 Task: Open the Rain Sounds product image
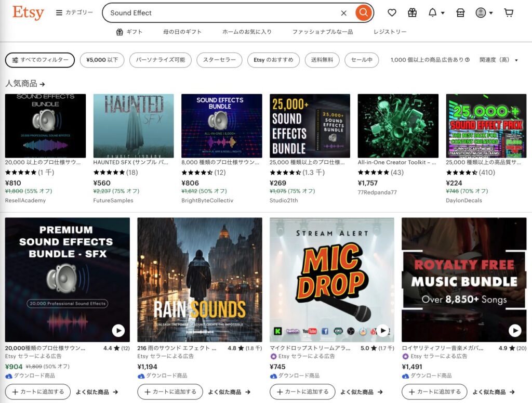coord(199,280)
